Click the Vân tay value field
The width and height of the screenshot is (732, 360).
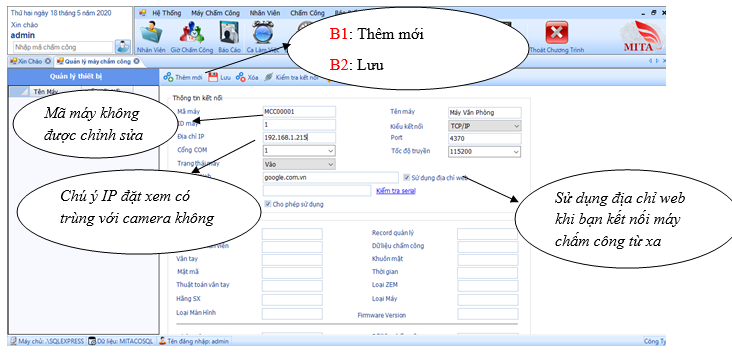tap(292, 260)
